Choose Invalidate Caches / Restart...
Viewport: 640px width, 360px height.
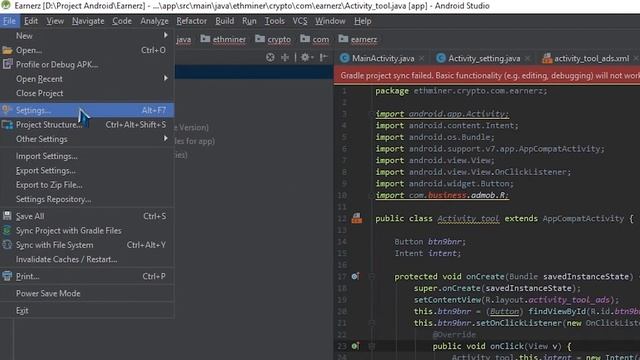point(87,259)
